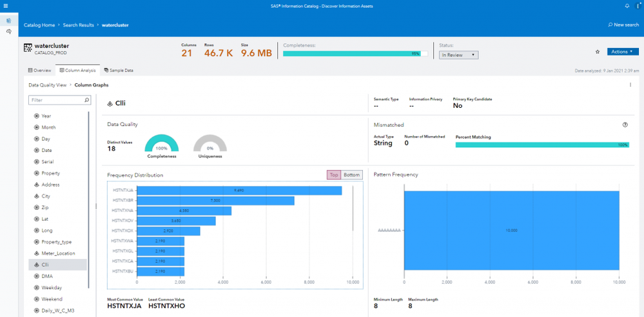Open the vertical three-dot options menu
Screen dimensions: 644x317
[630, 85]
